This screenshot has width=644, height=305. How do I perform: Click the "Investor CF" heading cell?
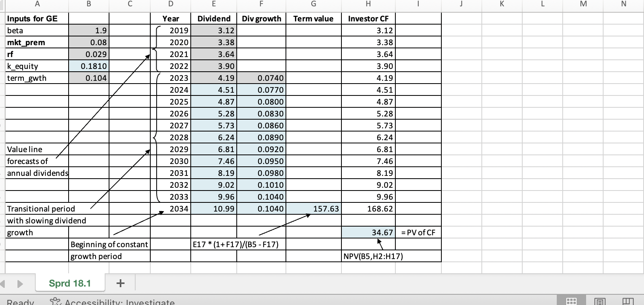coord(368,19)
